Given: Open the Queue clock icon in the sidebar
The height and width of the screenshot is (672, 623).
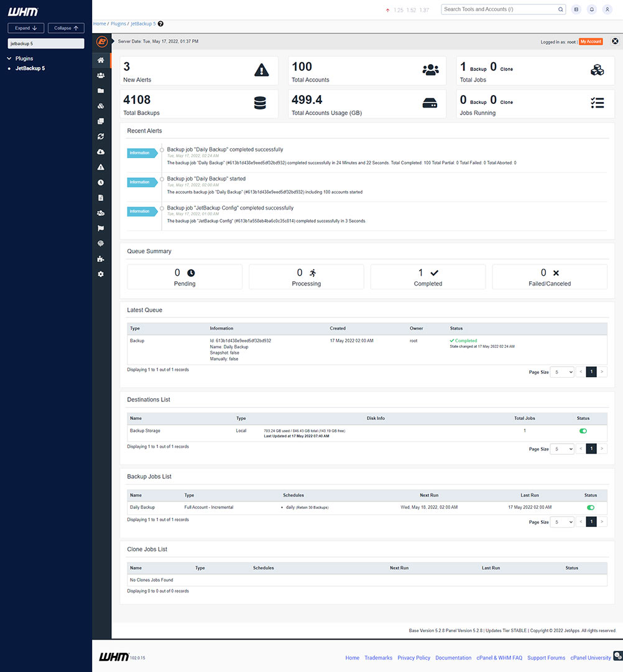Looking at the screenshot, I should click(x=101, y=182).
